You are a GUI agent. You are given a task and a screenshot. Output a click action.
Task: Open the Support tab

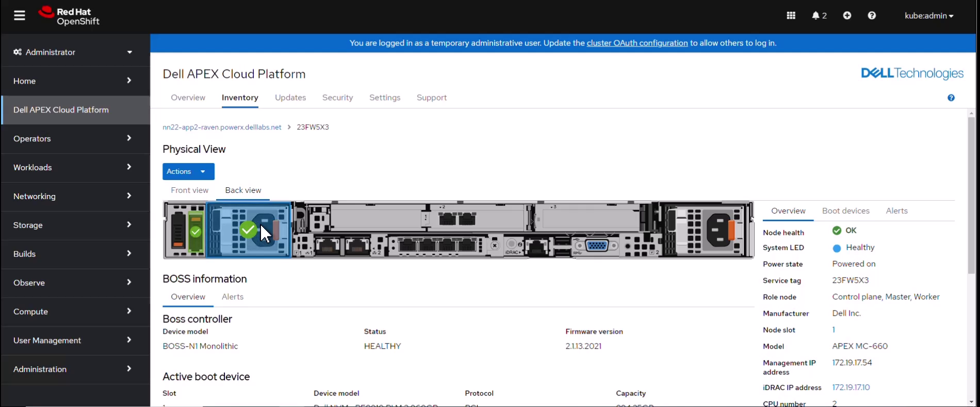tap(432, 97)
